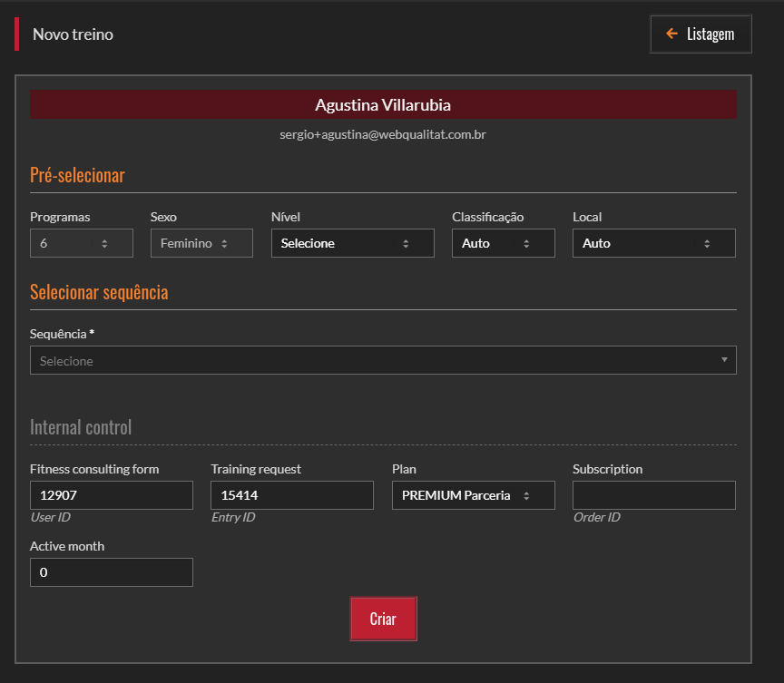784x683 pixels.
Task: Click the empty Subscription input field
Action: (653, 496)
